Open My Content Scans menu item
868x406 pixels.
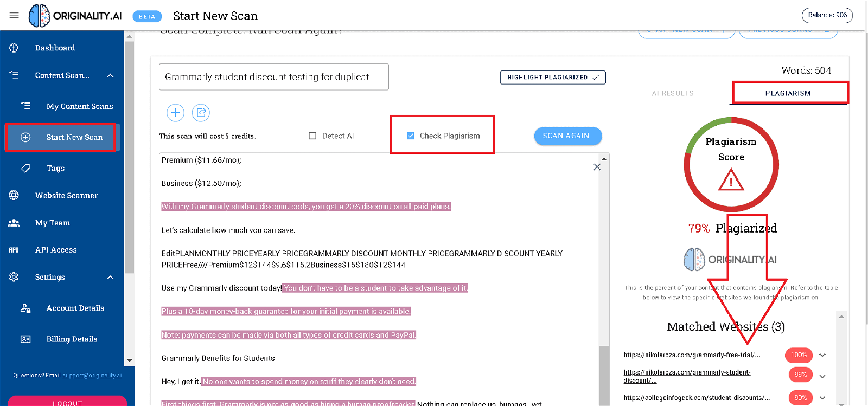coord(80,106)
